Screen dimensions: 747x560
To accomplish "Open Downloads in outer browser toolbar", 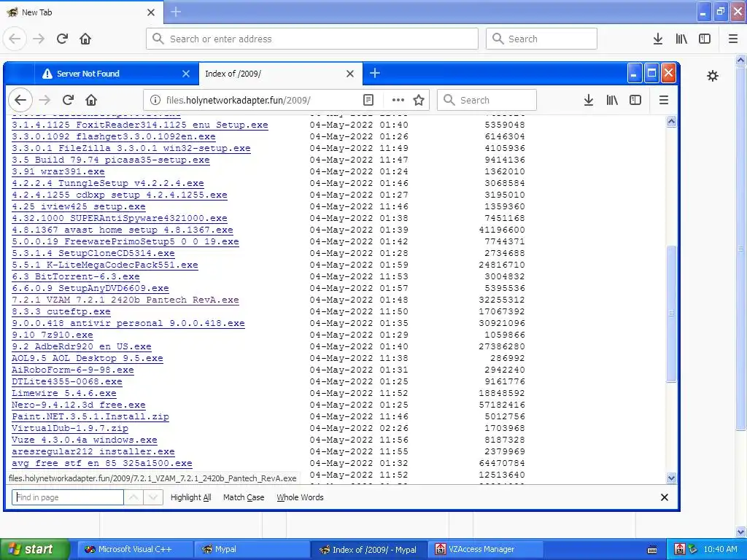I will click(x=658, y=39).
